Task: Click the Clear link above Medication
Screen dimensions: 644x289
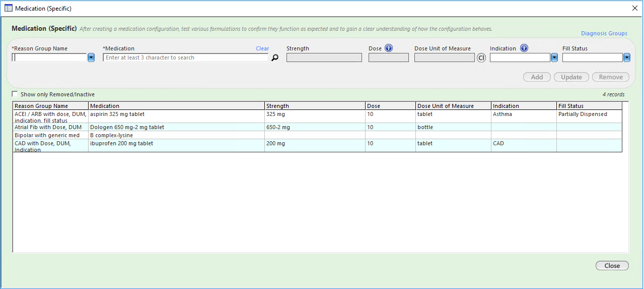Action: tap(262, 48)
